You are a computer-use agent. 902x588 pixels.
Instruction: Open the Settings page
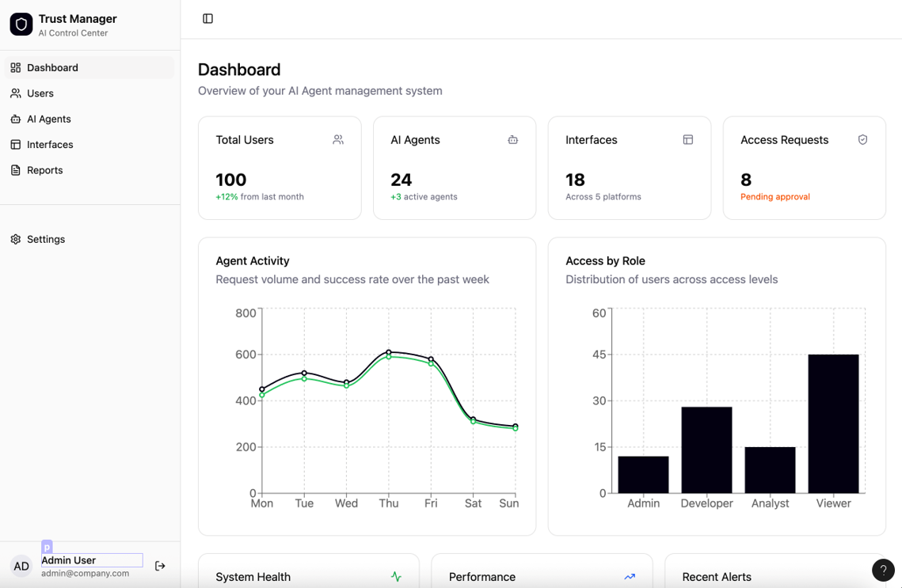[46, 239]
